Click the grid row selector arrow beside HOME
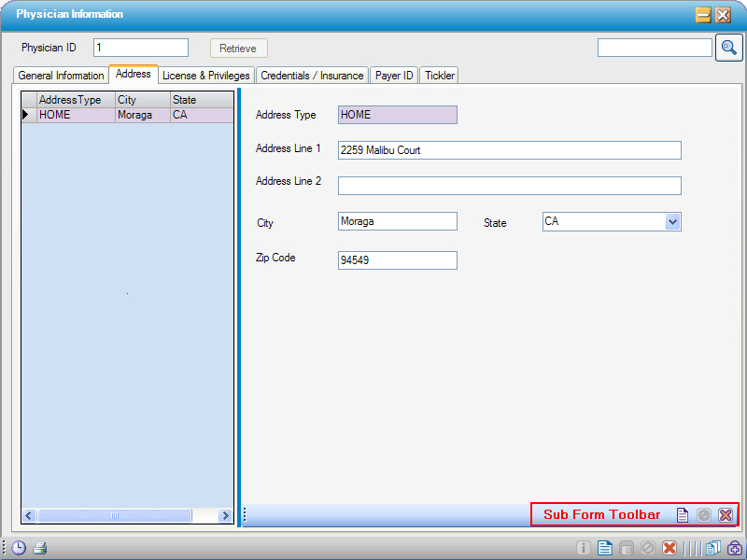 pos(25,114)
